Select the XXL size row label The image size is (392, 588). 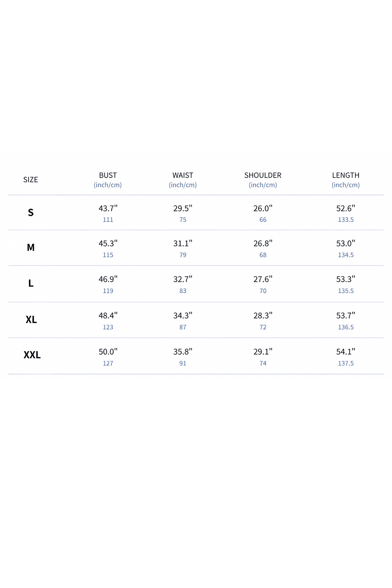(x=32, y=355)
